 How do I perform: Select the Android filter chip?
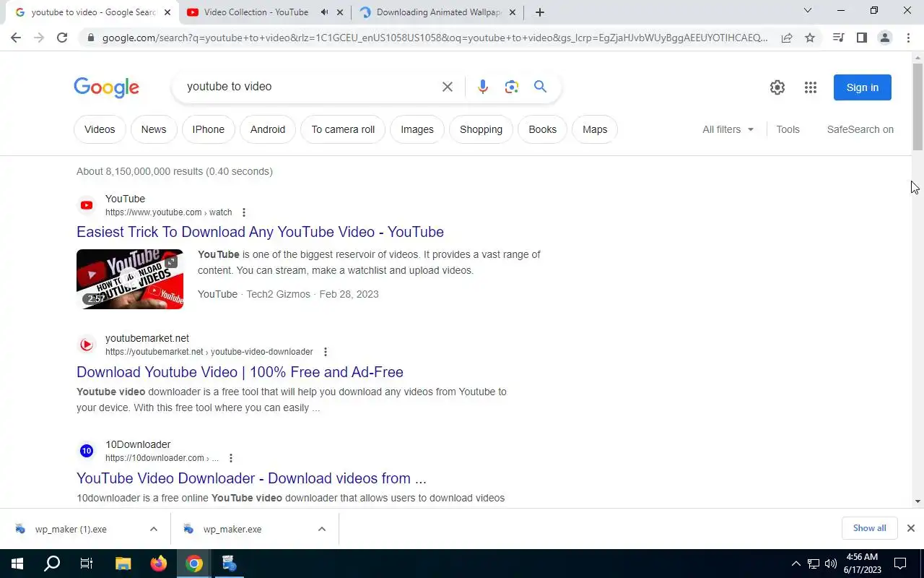coord(268,129)
